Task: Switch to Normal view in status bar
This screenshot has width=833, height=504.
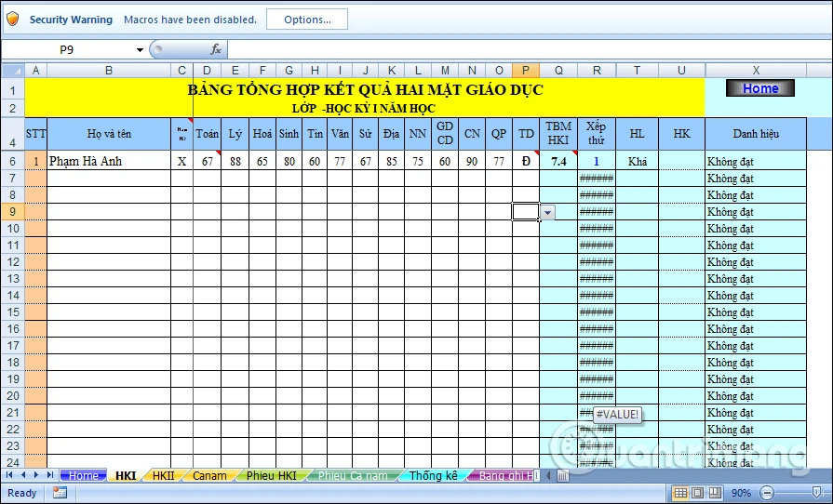Action: (x=680, y=493)
